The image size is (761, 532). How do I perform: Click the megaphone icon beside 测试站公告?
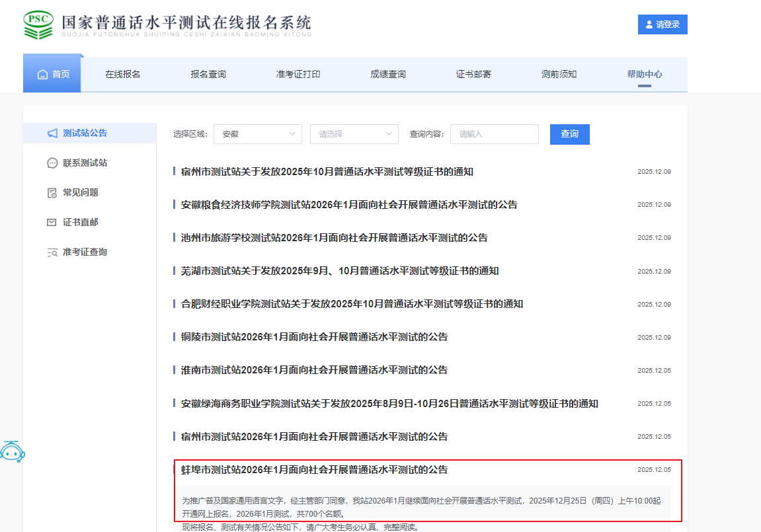[x=52, y=133]
